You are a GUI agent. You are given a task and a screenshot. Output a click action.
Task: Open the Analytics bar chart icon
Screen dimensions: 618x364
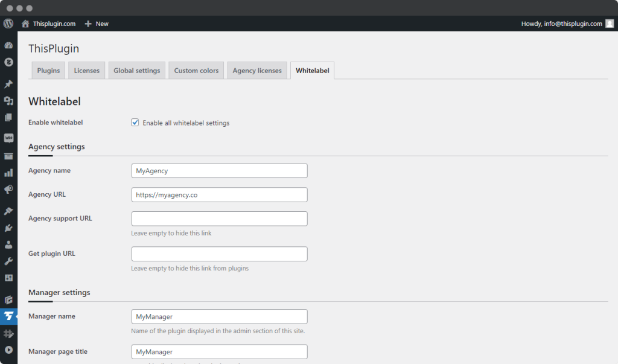click(x=8, y=172)
